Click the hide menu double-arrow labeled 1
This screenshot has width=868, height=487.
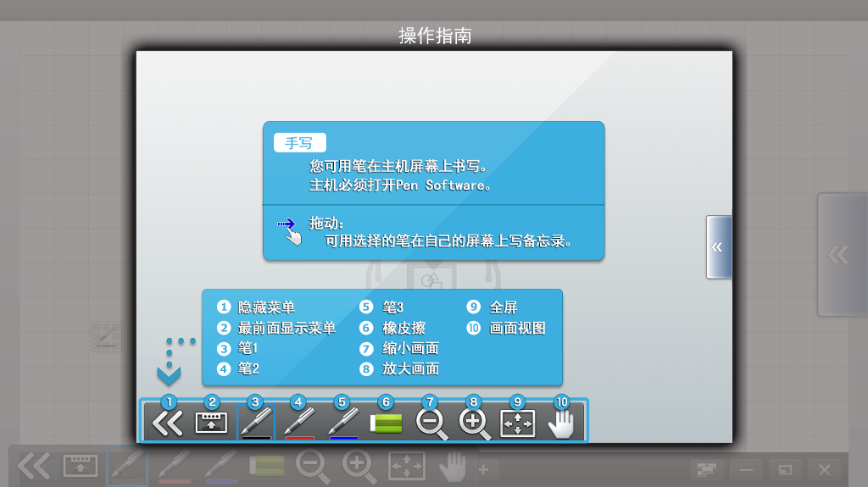click(x=167, y=422)
